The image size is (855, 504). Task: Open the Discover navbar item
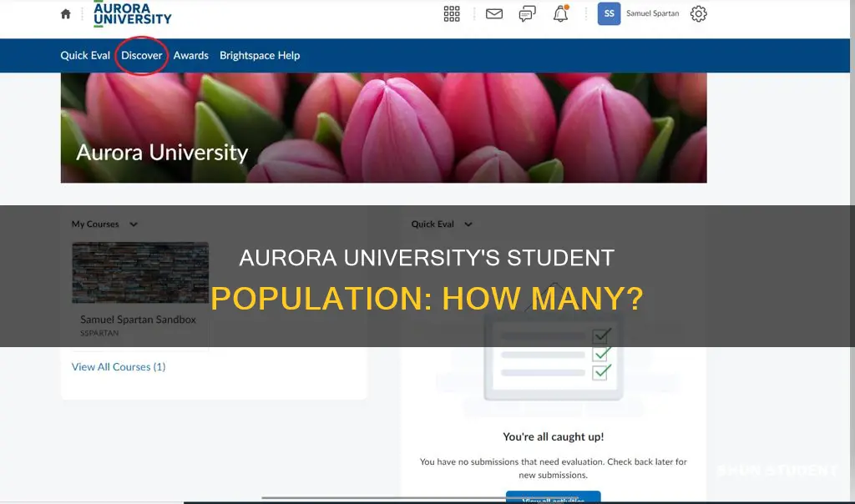(x=142, y=56)
